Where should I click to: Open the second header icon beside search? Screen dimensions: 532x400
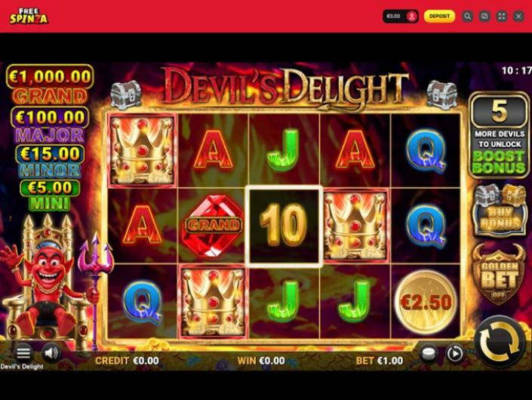484,16
